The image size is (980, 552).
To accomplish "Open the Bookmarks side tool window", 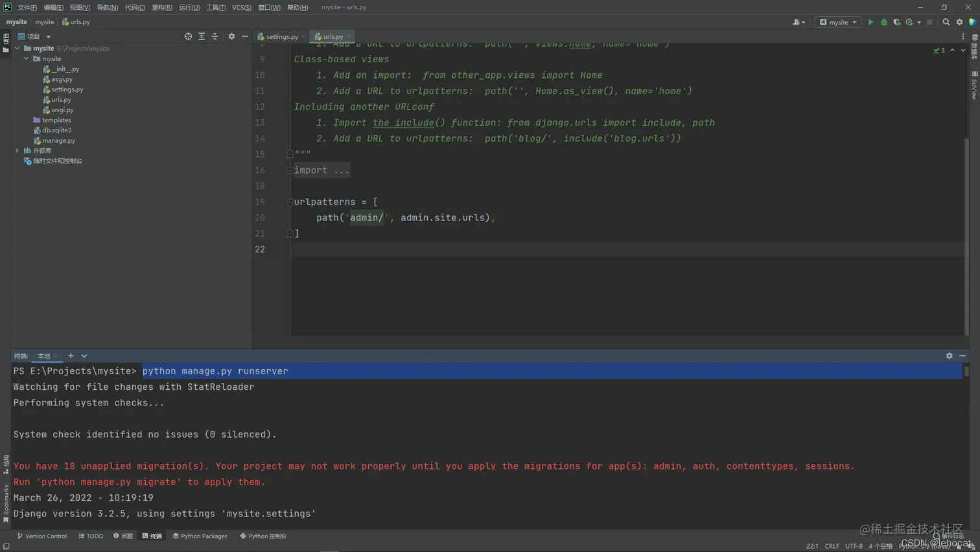I will point(6,503).
